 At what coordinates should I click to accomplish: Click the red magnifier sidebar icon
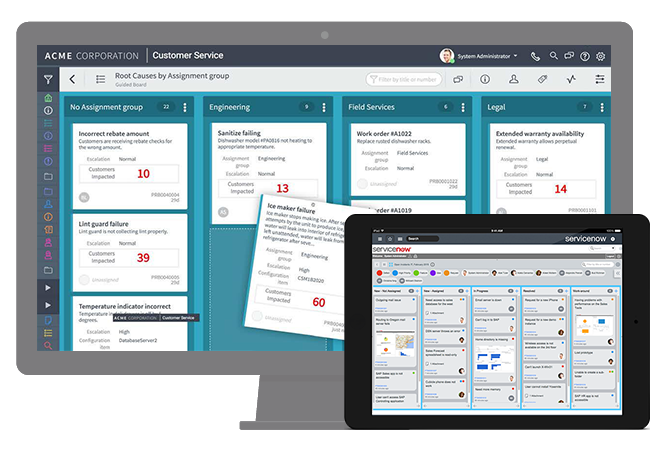(48, 345)
